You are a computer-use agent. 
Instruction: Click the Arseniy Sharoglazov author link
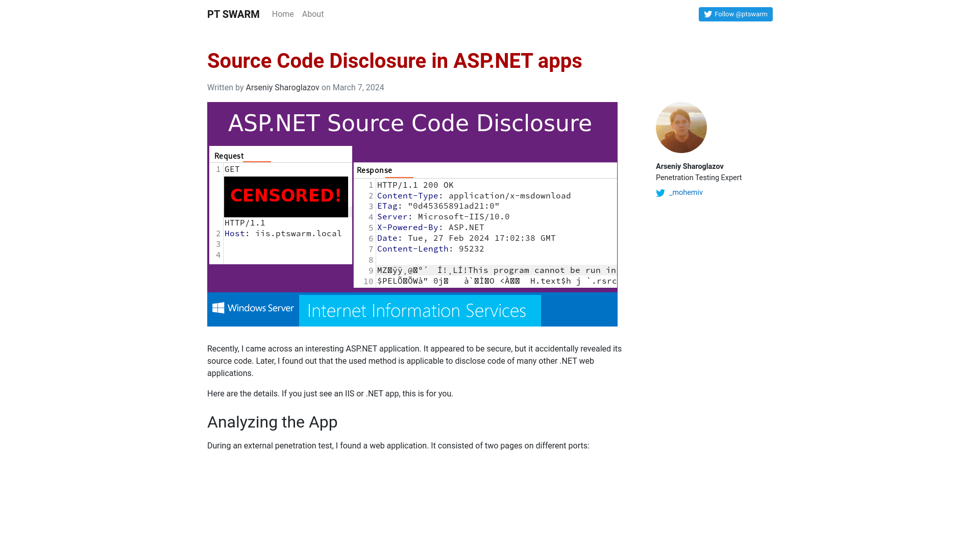point(282,87)
